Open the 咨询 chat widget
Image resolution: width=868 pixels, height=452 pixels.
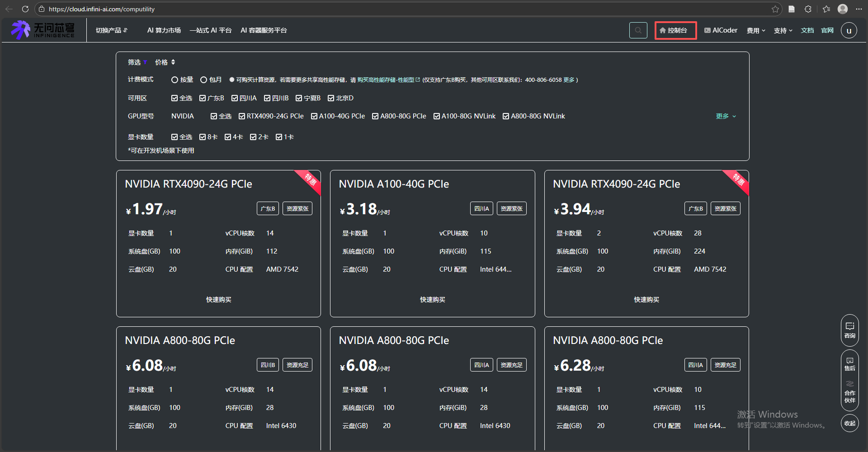[849, 330]
